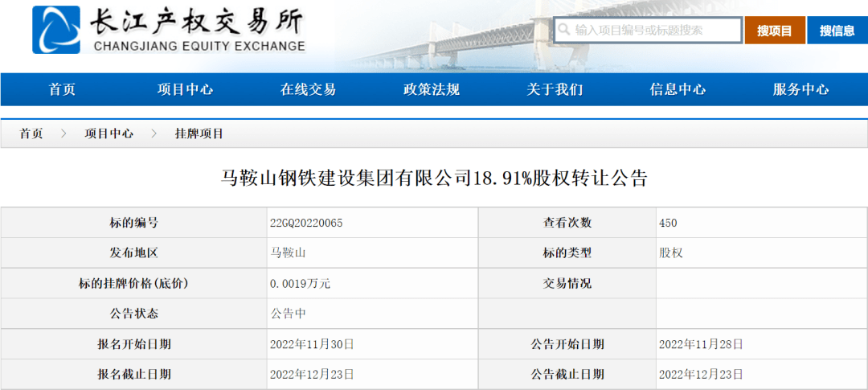Click the date 2022年11月30日
Screen dimensions: 868x390
(x=312, y=344)
